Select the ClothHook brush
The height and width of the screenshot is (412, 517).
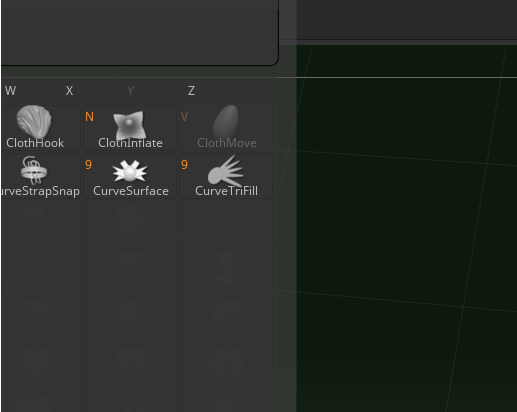click(40, 128)
